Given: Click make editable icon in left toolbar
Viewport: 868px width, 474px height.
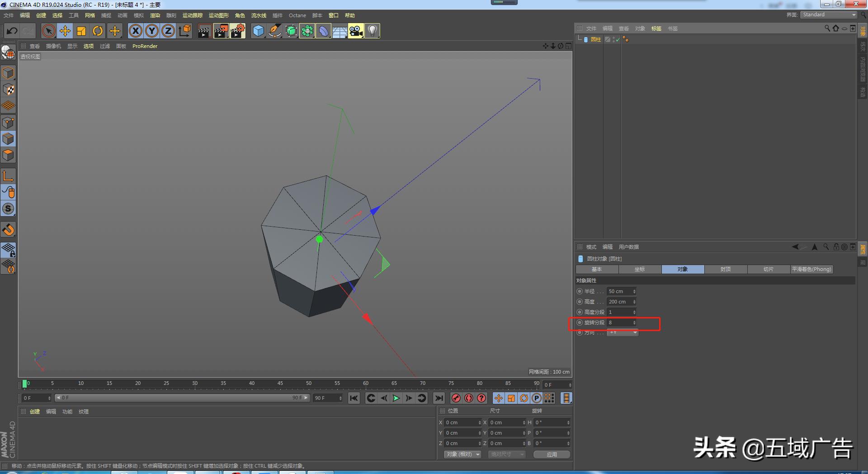Looking at the screenshot, I should [x=8, y=53].
